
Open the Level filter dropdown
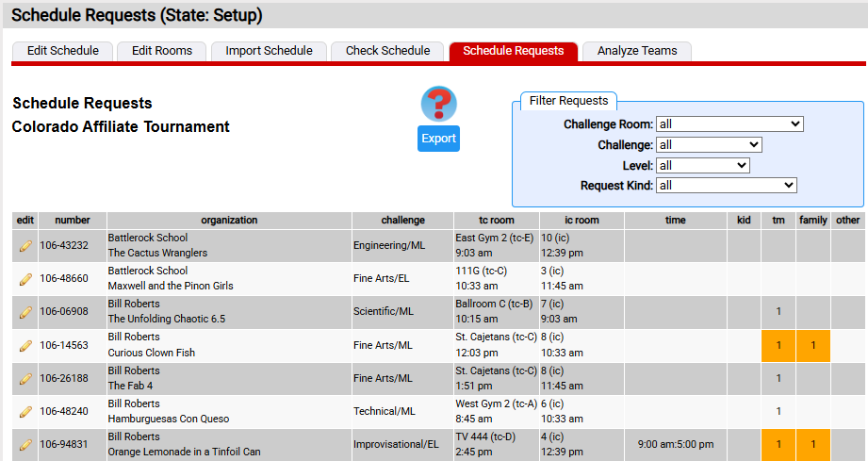[x=703, y=165]
